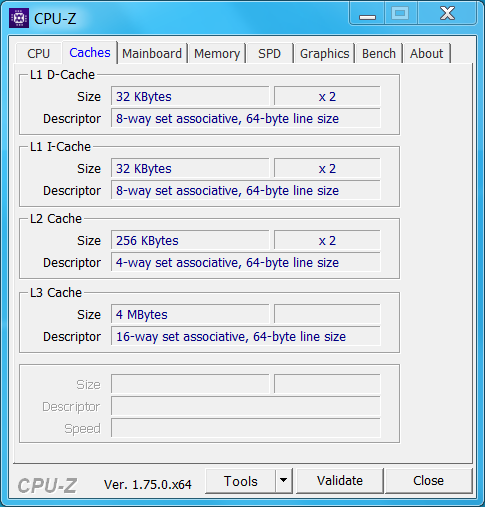Viewport: 485px width, 507px height.
Task: Click the Validate button
Action: (x=340, y=481)
